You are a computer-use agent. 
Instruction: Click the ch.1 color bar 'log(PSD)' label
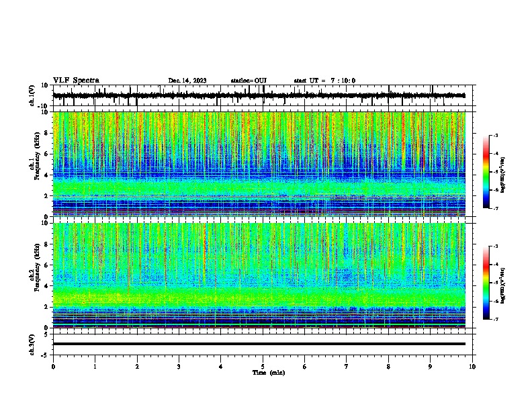click(x=502, y=175)
